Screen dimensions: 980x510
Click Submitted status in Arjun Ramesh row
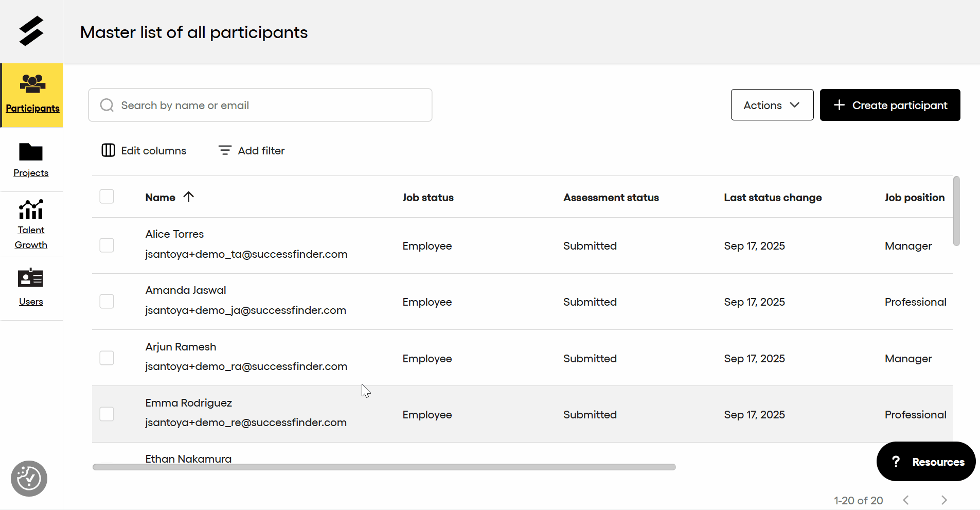[x=590, y=359]
